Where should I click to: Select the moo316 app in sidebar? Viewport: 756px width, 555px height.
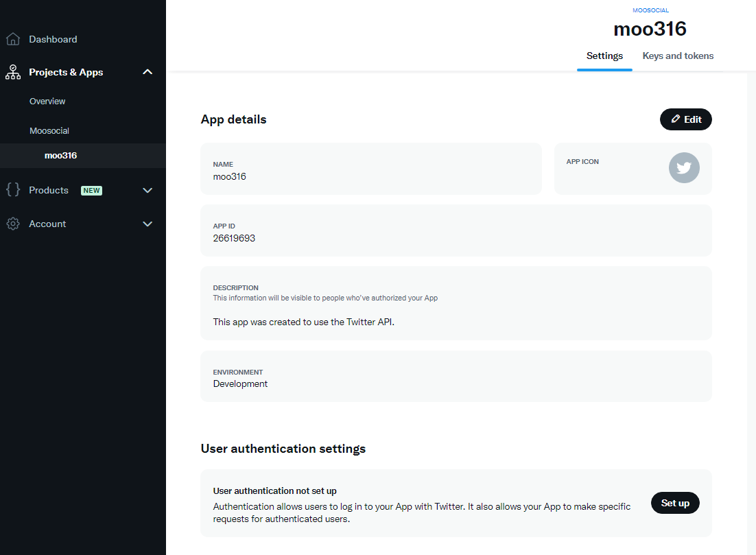tap(83, 155)
